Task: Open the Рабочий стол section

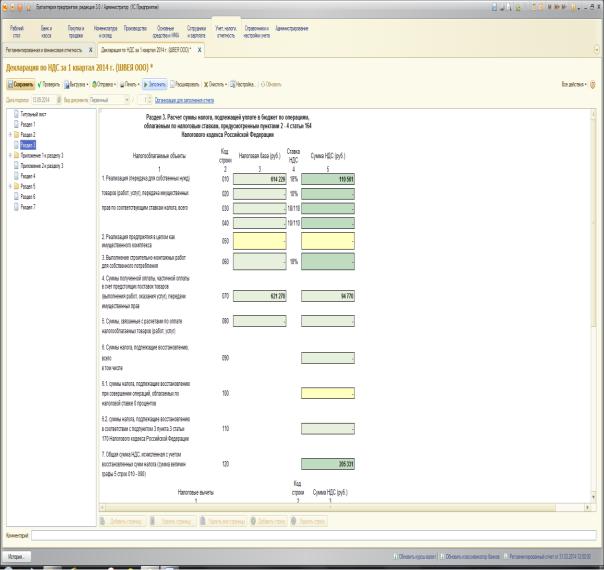Action: 17,32
